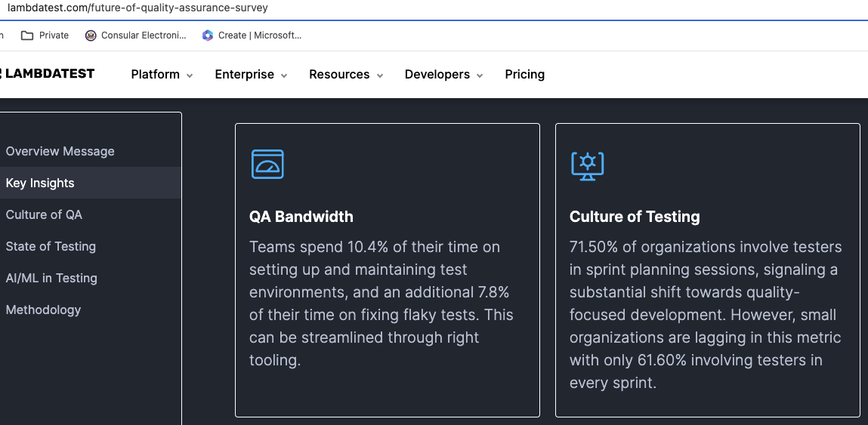Go to the Pricing page
This screenshot has width=868, height=425.
pos(524,75)
